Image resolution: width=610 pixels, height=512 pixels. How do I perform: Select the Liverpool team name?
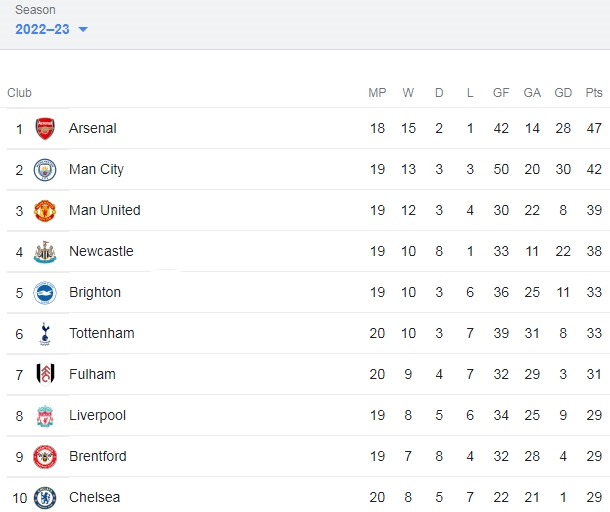(x=97, y=416)
